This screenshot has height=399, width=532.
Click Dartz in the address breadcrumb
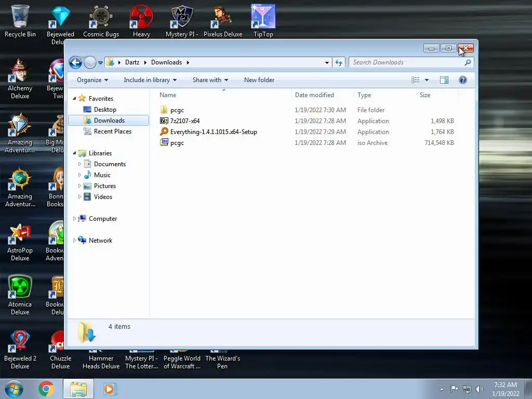(x=132, y=62)
